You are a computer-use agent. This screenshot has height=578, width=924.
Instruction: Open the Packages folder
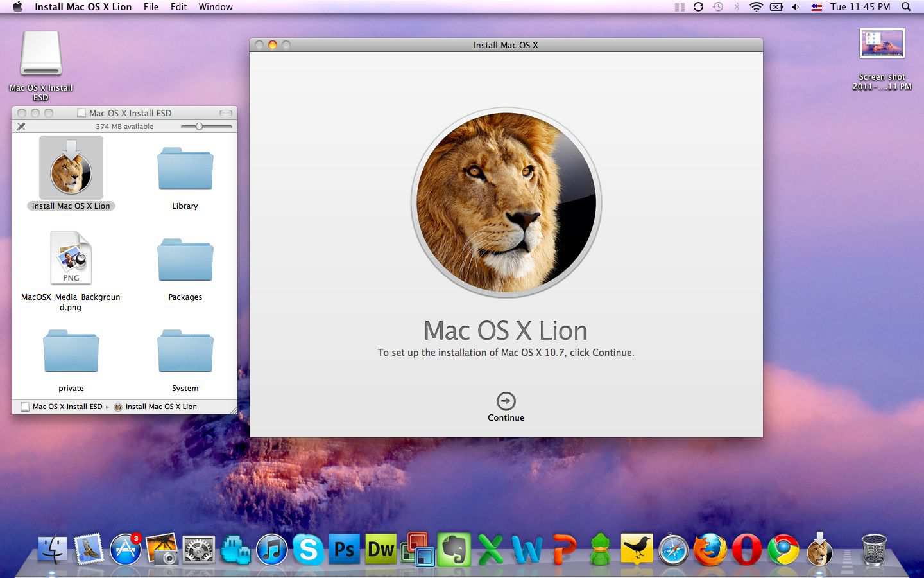pyautogui.click(x=185, y=260)
